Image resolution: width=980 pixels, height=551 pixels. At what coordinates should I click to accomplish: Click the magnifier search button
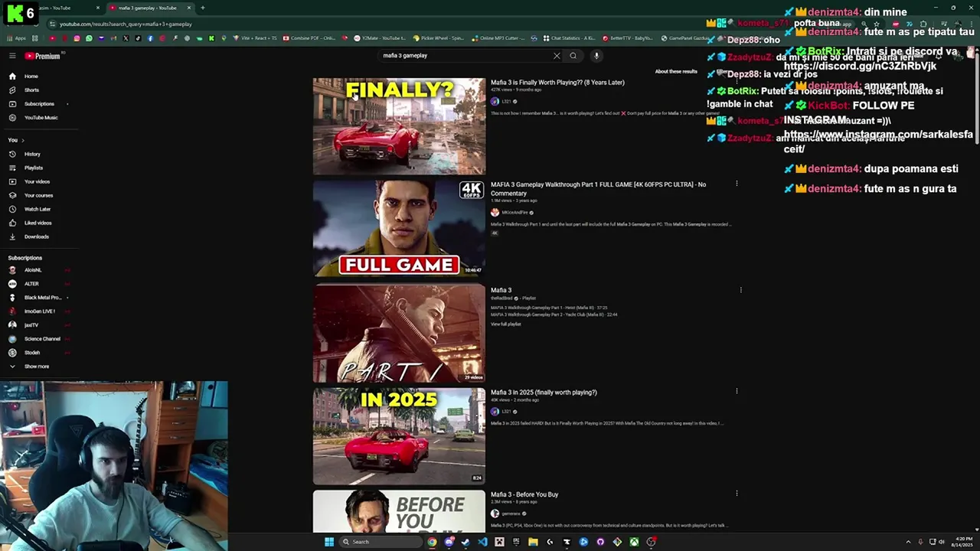pyautogui.click(x=573, y=56)
